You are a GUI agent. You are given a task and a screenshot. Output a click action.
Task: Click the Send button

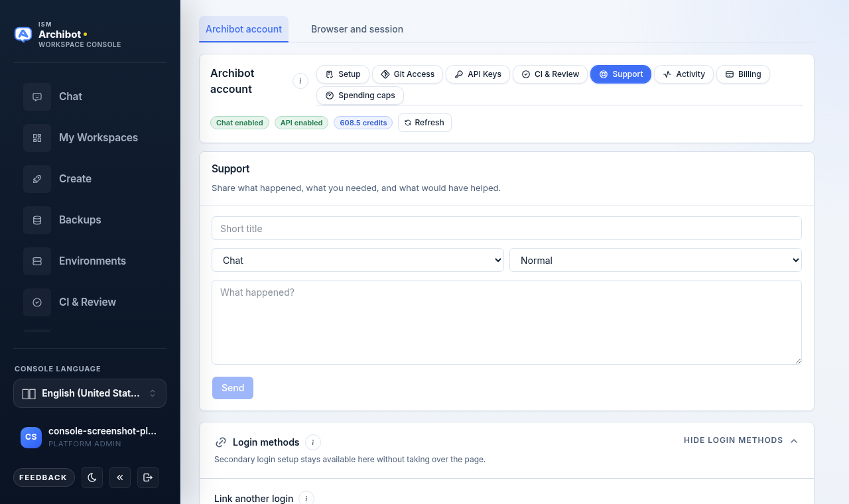[233, 388]
